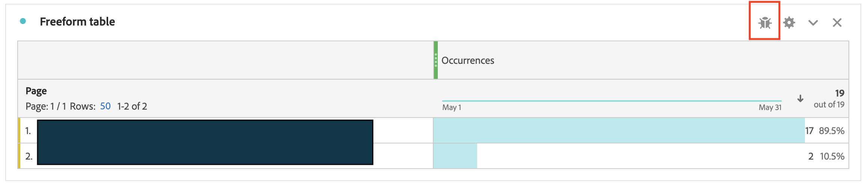Viewport: 868px width, 190px height.
Task: Open the table settings gear
Action: tap(789, 23)
